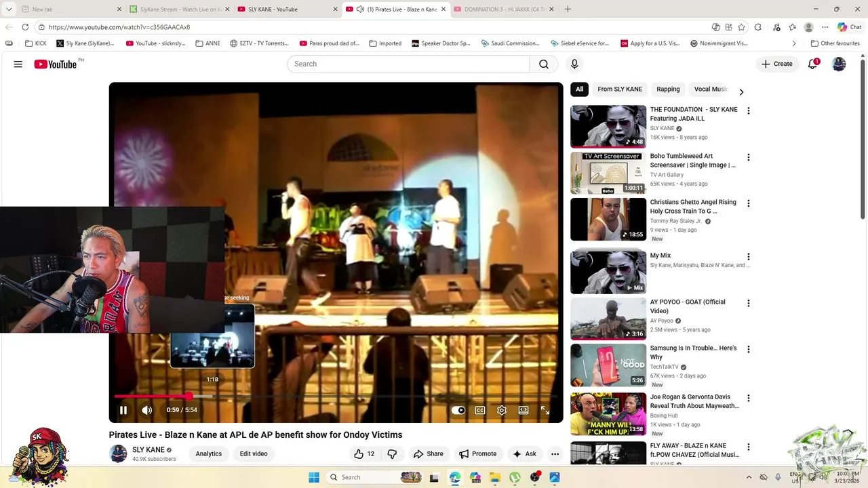This screenshot has width=868, height=488.
Task: Select the Vocal Music filter chip
Action: click(710, 89)
